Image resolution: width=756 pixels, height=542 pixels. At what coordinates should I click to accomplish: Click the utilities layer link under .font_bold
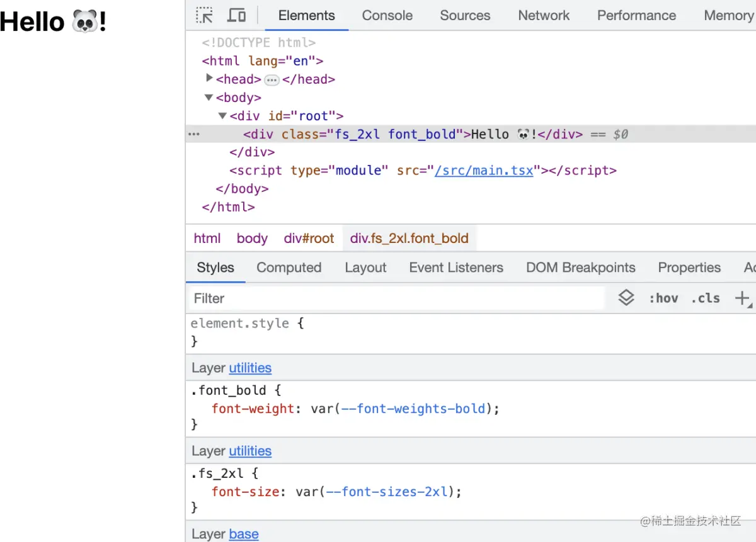250,368
